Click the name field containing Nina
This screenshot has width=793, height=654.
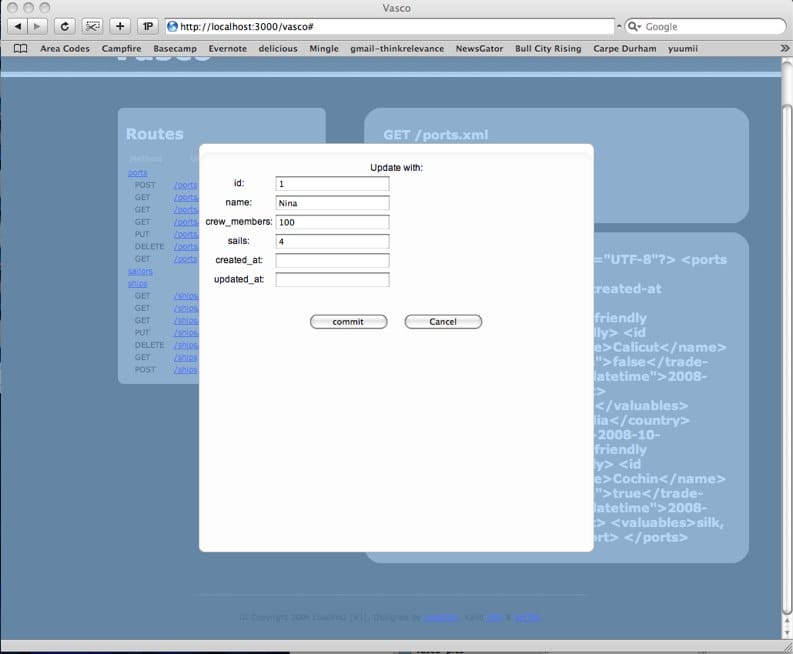[332, 203]
